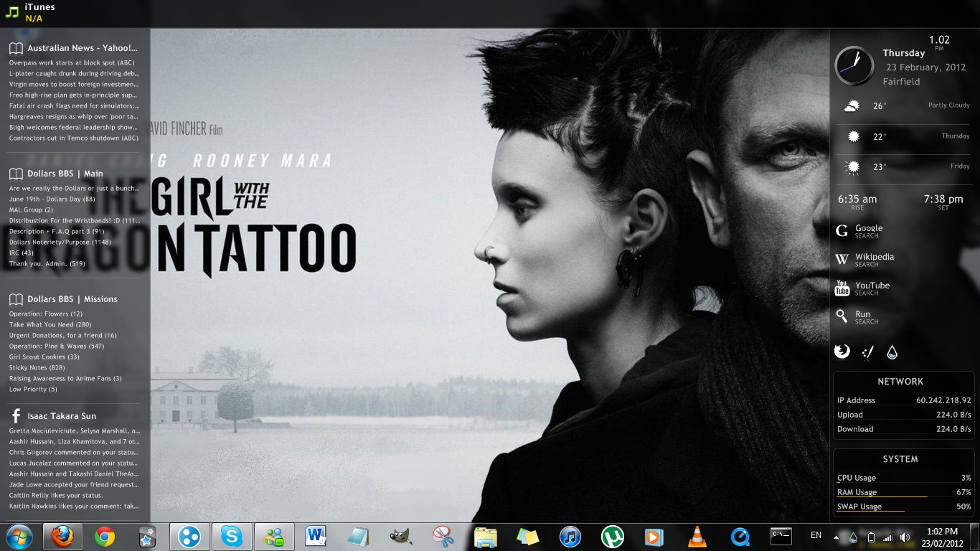Open the Windows Start menu orb

19,536
